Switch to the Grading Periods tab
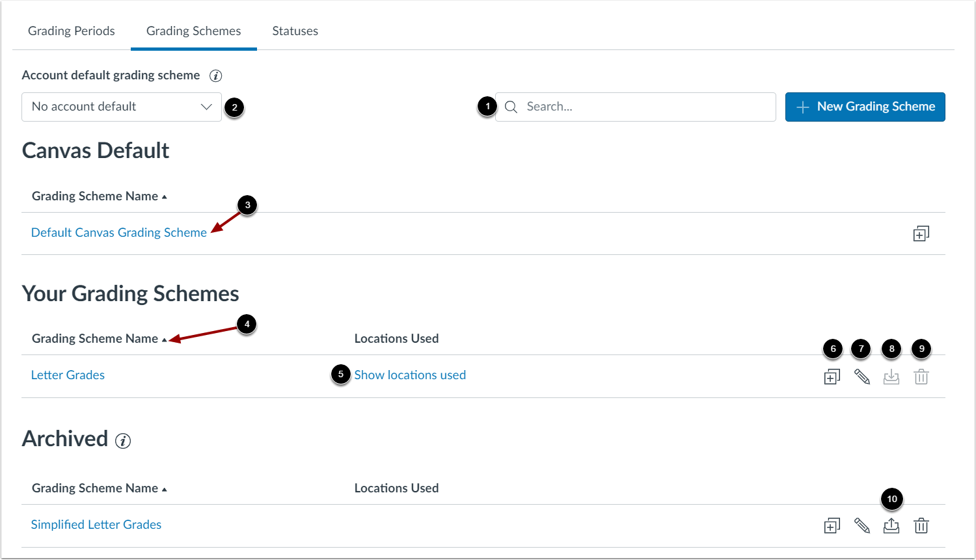The height and width of the screenshot is (560, 976). (x=72, y=31)
